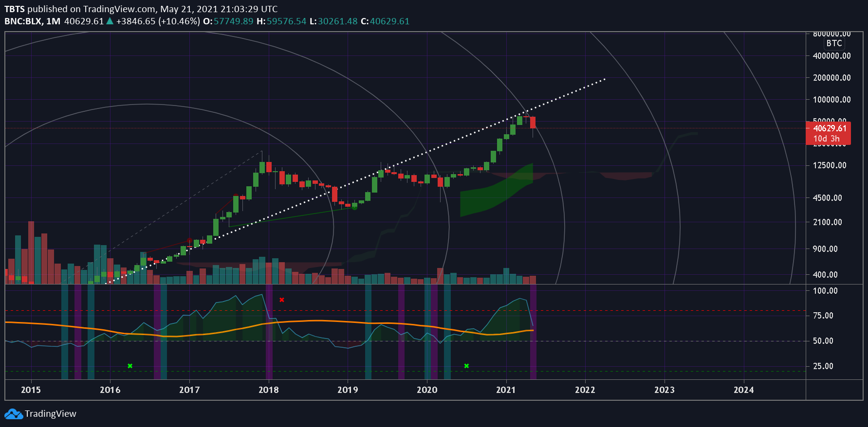Click the latest red May 2021 candle
This screenshot has width=868, height=427.
tap(533, 123)
